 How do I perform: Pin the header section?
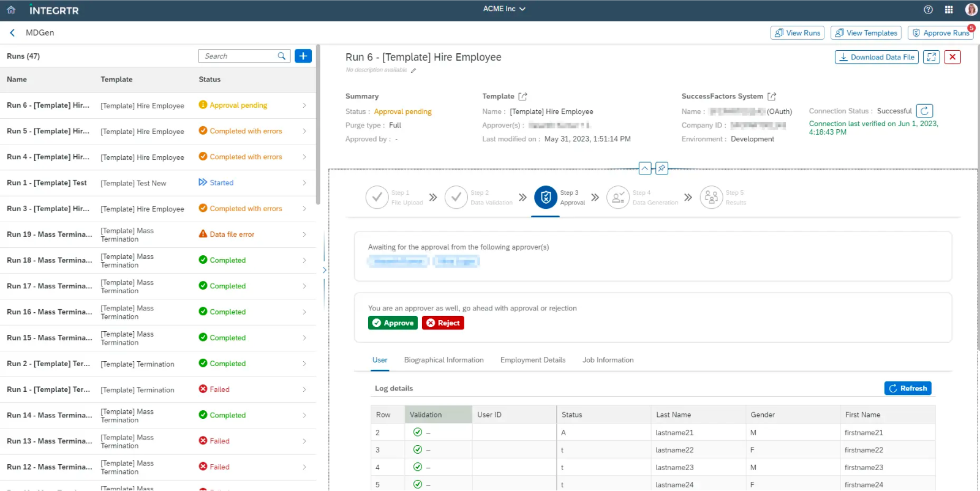[661, 168]
